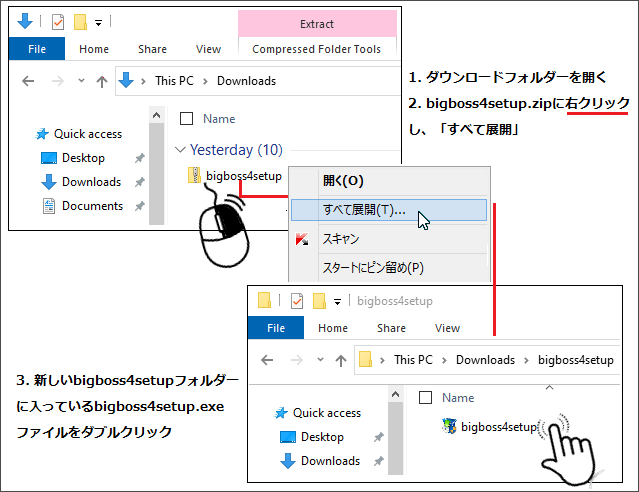The width and height of the screenshot is (639, 492).
Task: Click Kaspersky icon in context menu
Action: pos(302,239)
